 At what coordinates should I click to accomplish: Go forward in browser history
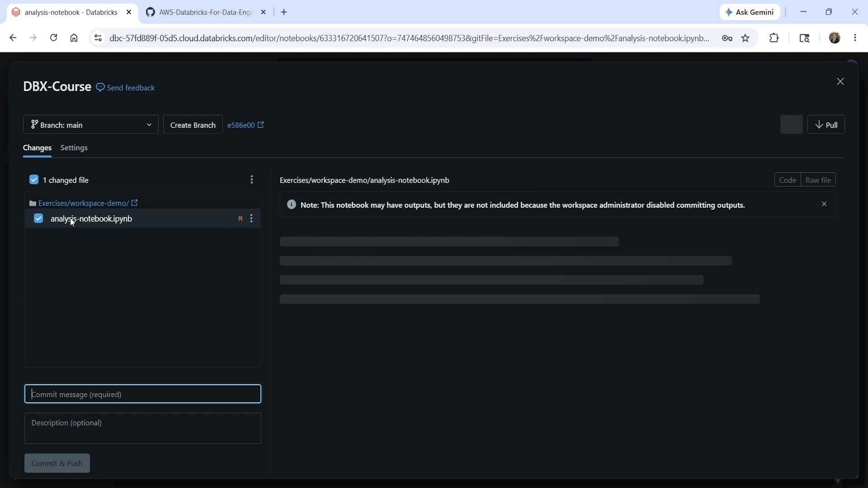(33, 38)
